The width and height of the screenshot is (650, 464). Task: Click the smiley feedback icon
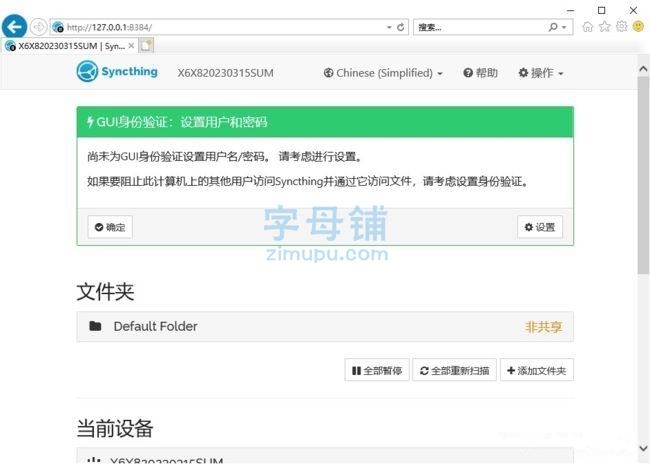pos(638,27)
